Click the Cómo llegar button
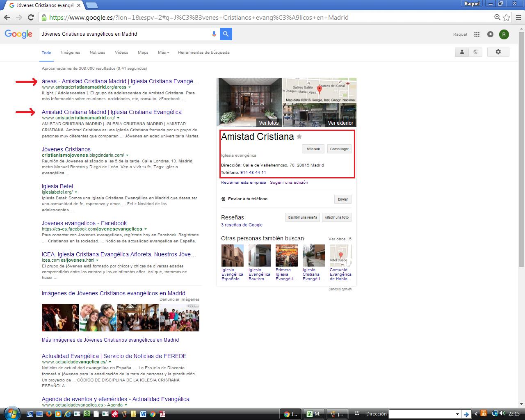 340,149
